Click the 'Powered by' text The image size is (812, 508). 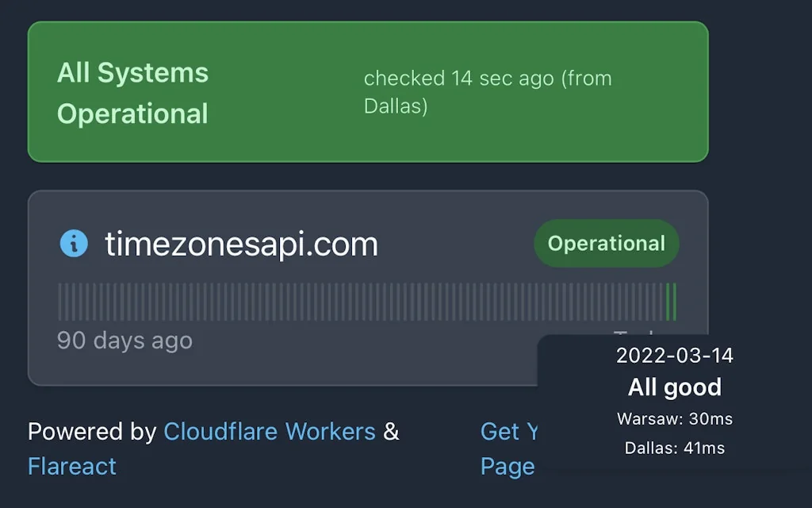(92, 431)
